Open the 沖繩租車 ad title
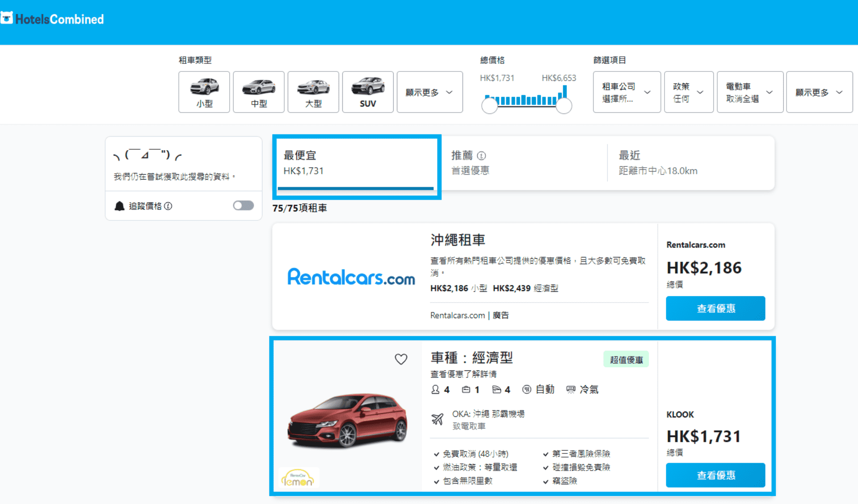Screen dimensions: 858x504 click(458, 240)
